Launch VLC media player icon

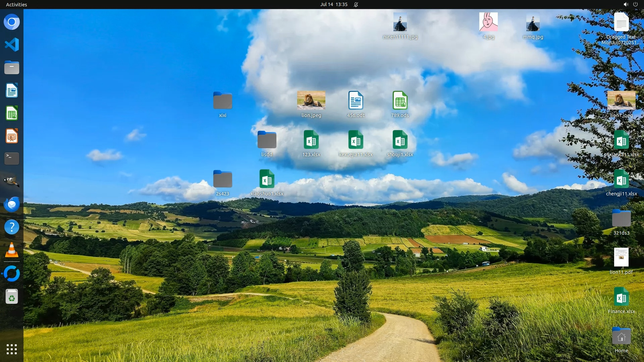coord(12,250)
